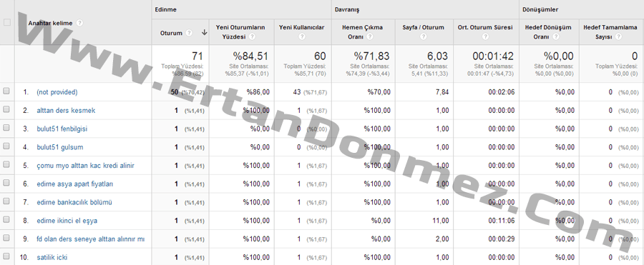Sort by Hedef Dönüşüm Oranı column
The height and width of the screenshot is (265, 644).
point(548,32)
